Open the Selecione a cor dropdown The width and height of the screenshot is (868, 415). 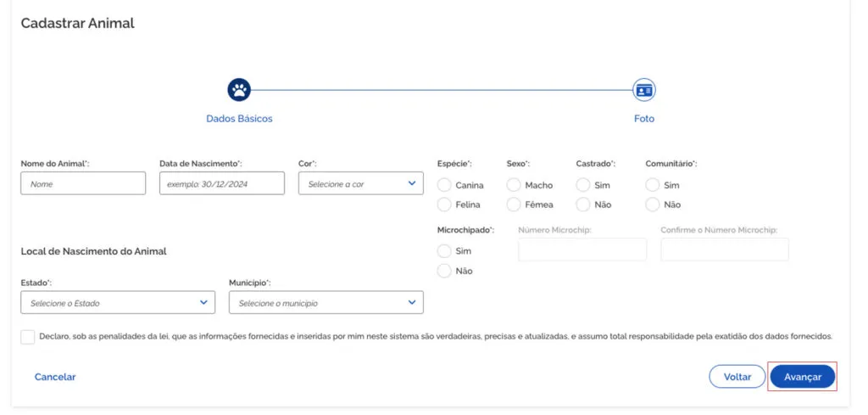point(361,183)
